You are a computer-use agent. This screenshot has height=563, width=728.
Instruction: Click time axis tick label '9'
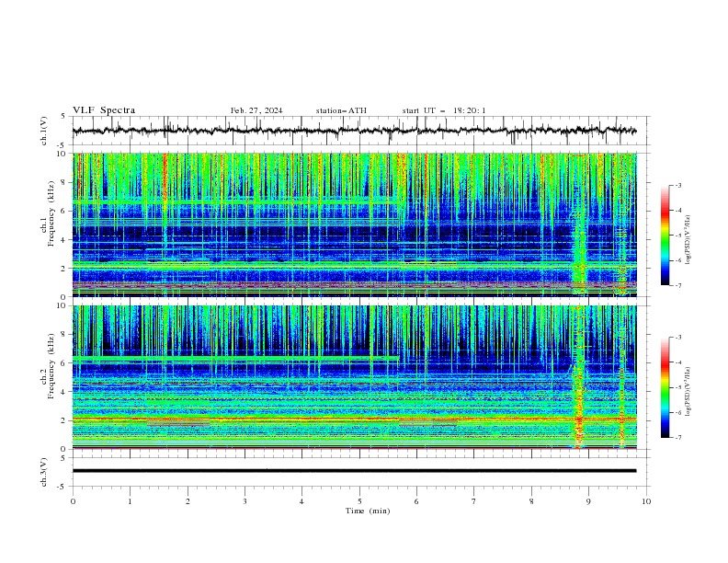588,501
